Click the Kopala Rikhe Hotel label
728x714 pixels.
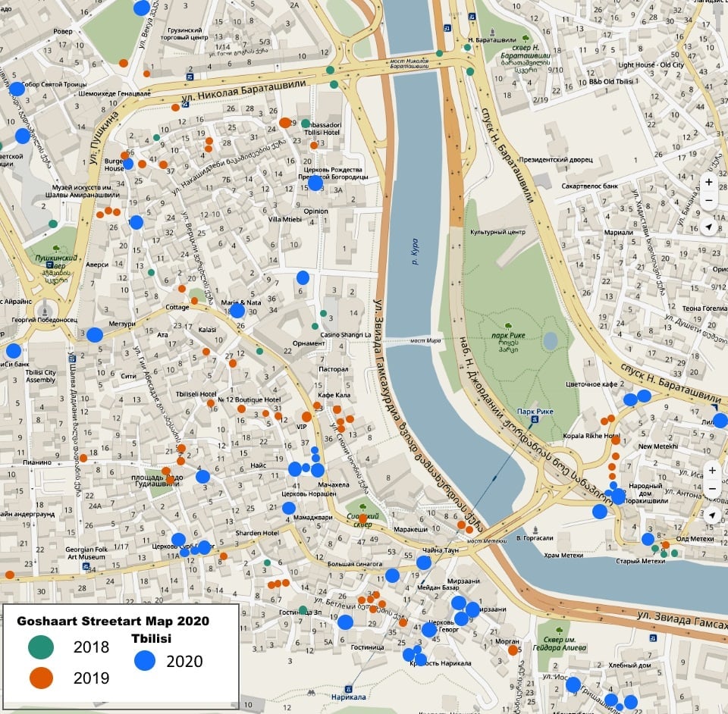click(x=591, y=436)
